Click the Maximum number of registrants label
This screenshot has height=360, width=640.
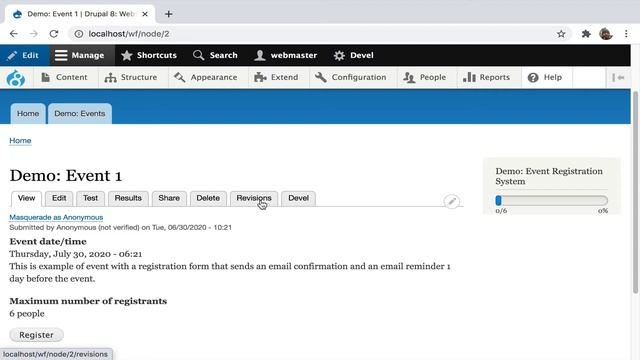88,301
